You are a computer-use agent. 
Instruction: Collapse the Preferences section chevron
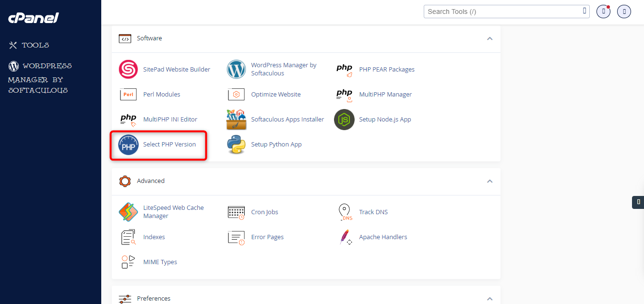(x=489, y=299)
